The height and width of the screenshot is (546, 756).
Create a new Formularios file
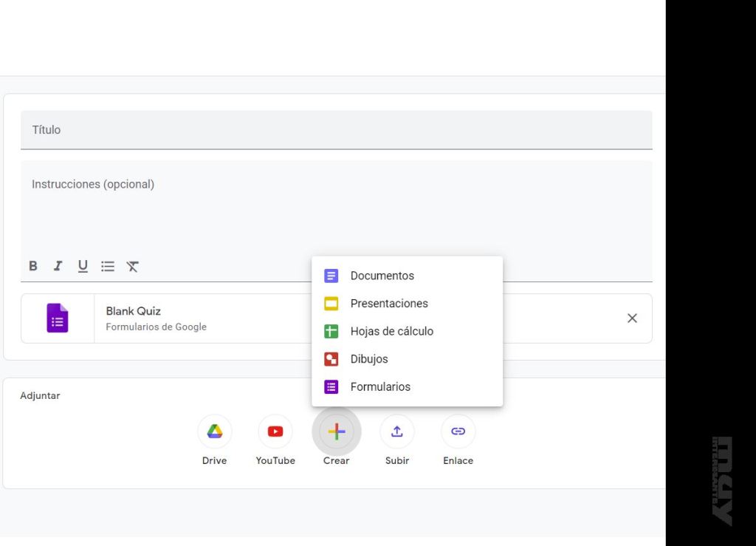(408, 387)
